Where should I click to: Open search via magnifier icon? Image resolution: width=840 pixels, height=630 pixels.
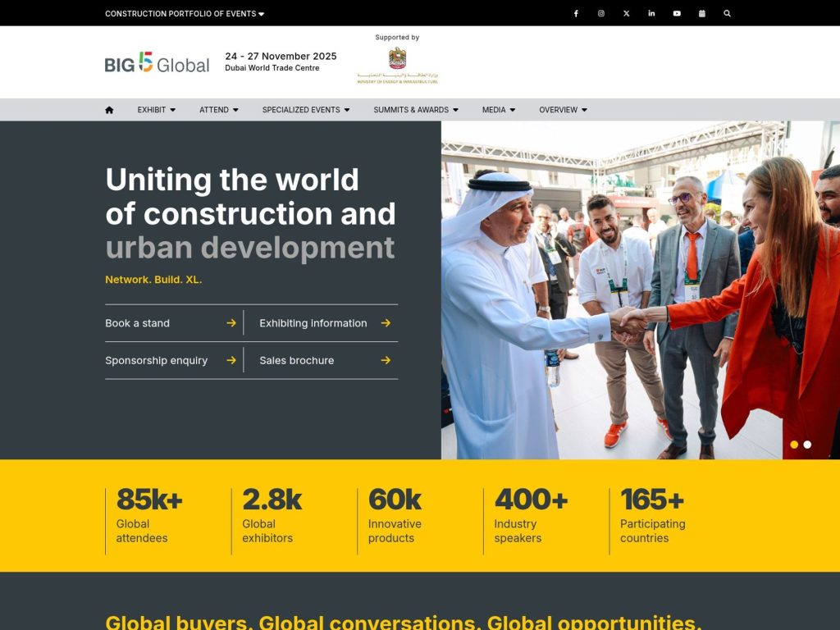point(727,13)
